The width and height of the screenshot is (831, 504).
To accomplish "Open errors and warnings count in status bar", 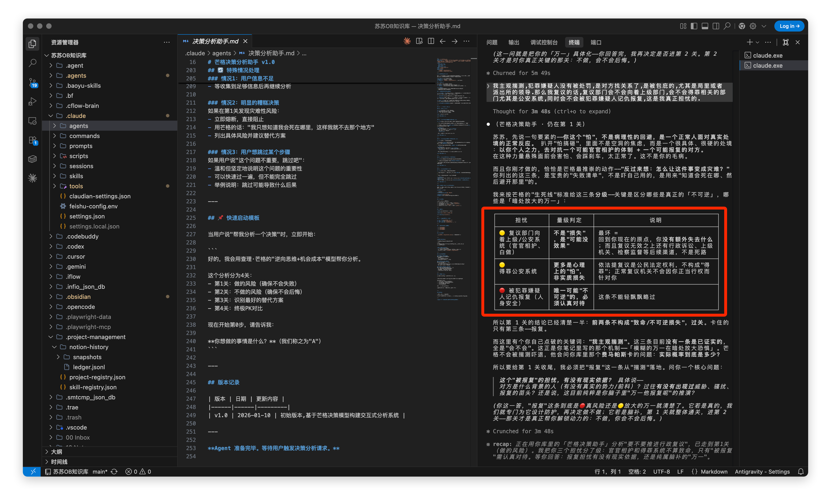I will (138, 472).
